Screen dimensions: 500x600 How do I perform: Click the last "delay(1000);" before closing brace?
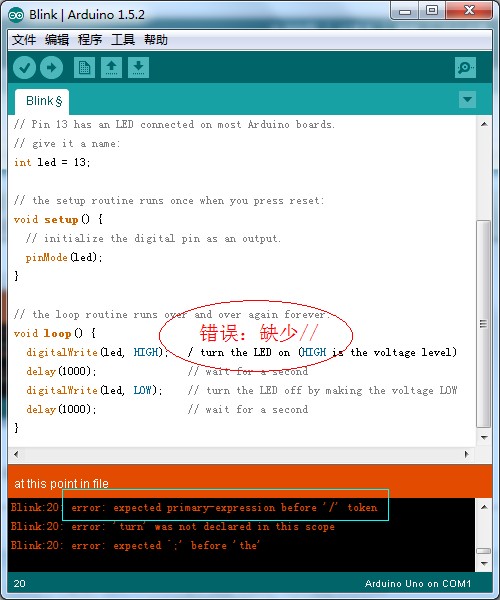(61, 409)
